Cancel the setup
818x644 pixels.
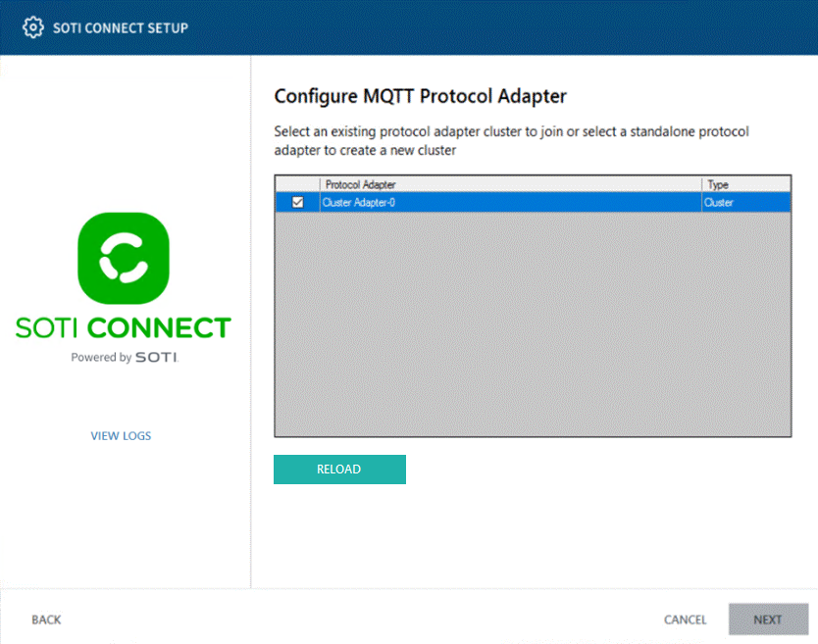point(685,619)
